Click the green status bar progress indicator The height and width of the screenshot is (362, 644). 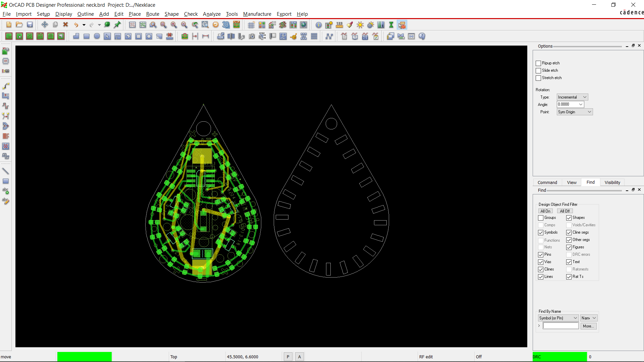click(x=85, y=357)
